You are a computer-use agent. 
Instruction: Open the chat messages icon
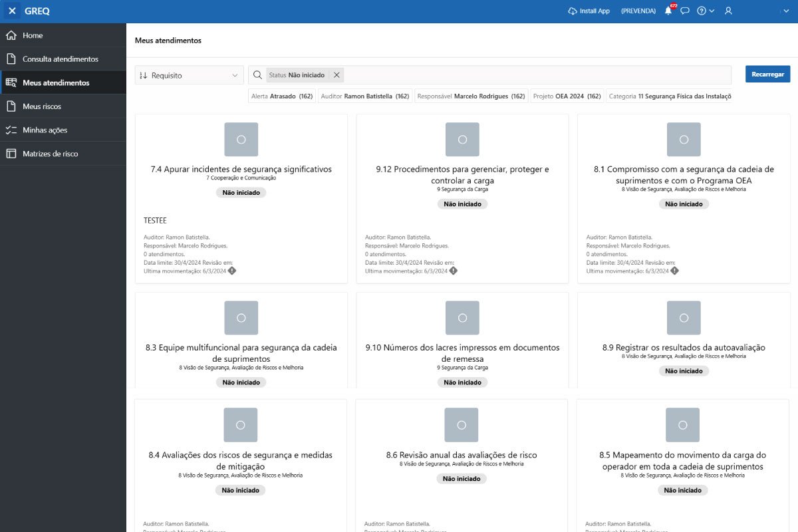click(685, 11)
